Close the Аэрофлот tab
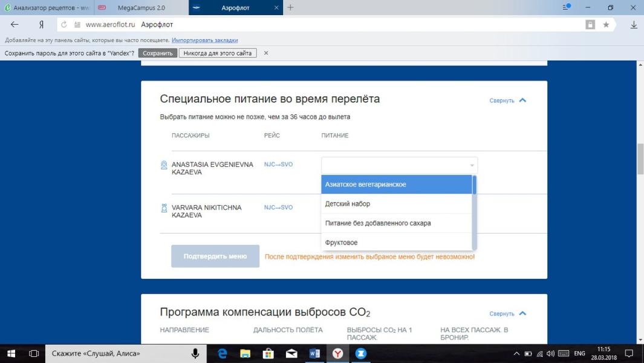644x363 pixels. pos(276,7)
